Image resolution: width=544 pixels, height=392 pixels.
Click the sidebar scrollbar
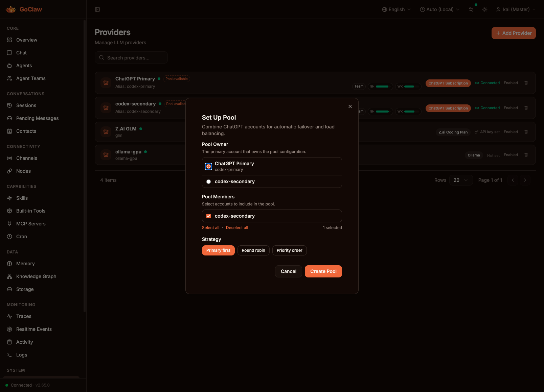85,166
